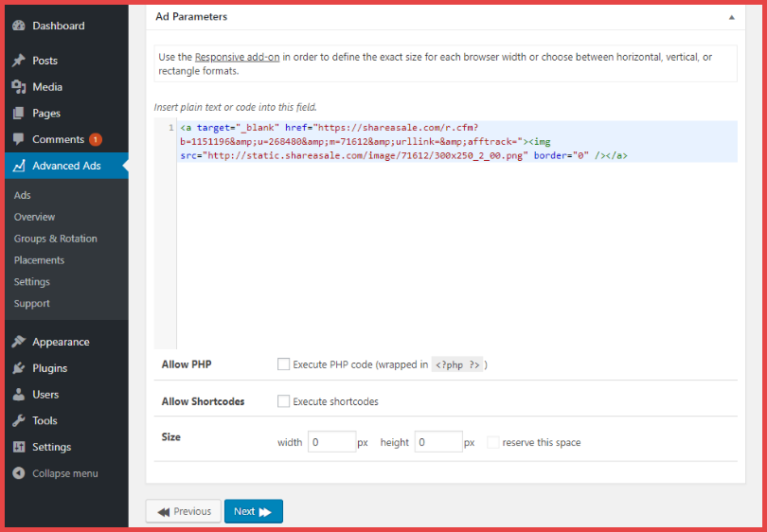The image size is (767, 532).
Task: Click the Pages sheets icon
Action: click(x=19, y=114)
